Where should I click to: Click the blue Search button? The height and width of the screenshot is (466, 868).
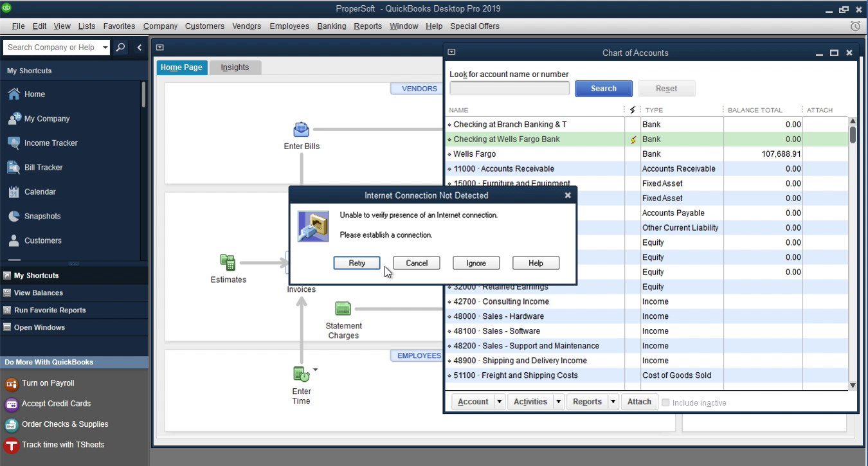604,89
